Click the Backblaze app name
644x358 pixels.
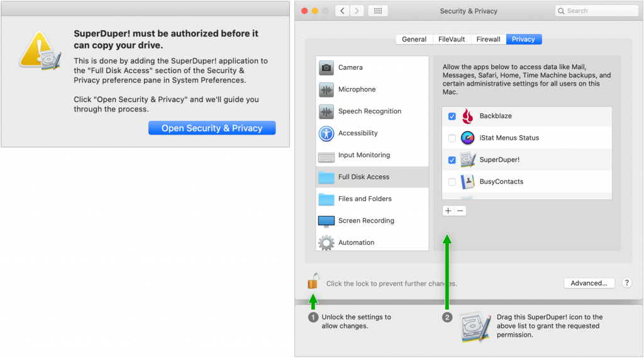click(x=496, y=116)
